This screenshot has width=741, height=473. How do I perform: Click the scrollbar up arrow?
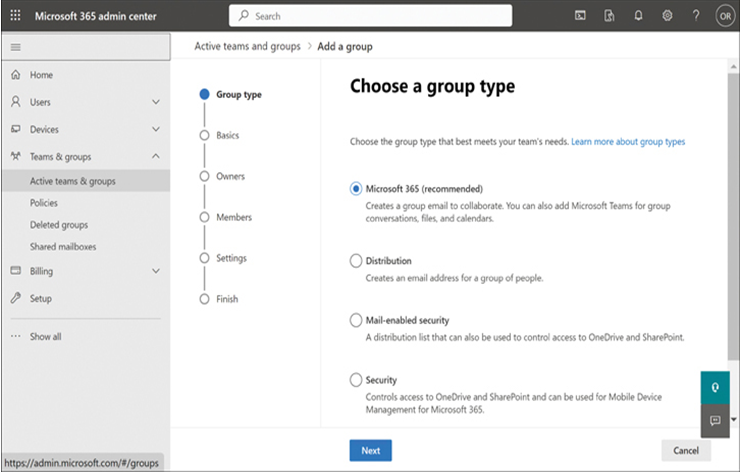tap(733, 67)
